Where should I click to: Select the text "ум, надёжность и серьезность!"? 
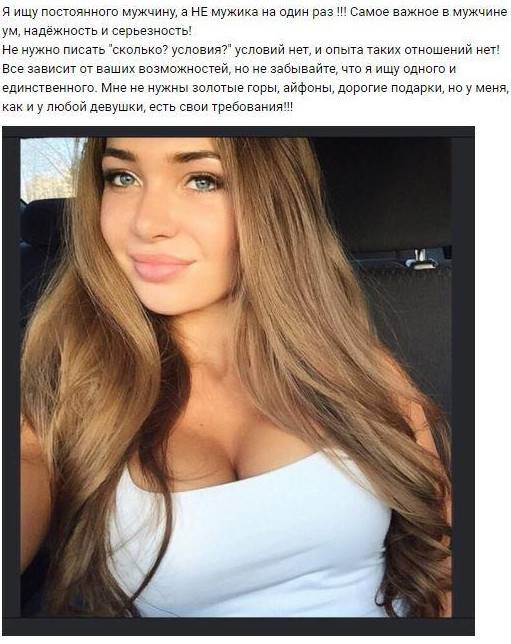(x=97, y=31)
